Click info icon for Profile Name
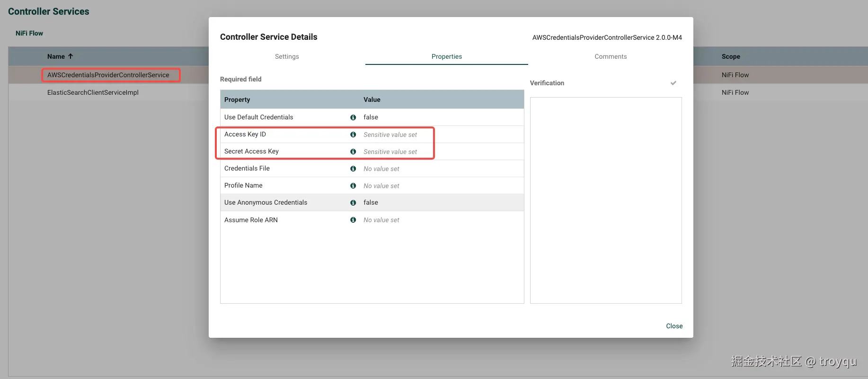 point(353,186)
